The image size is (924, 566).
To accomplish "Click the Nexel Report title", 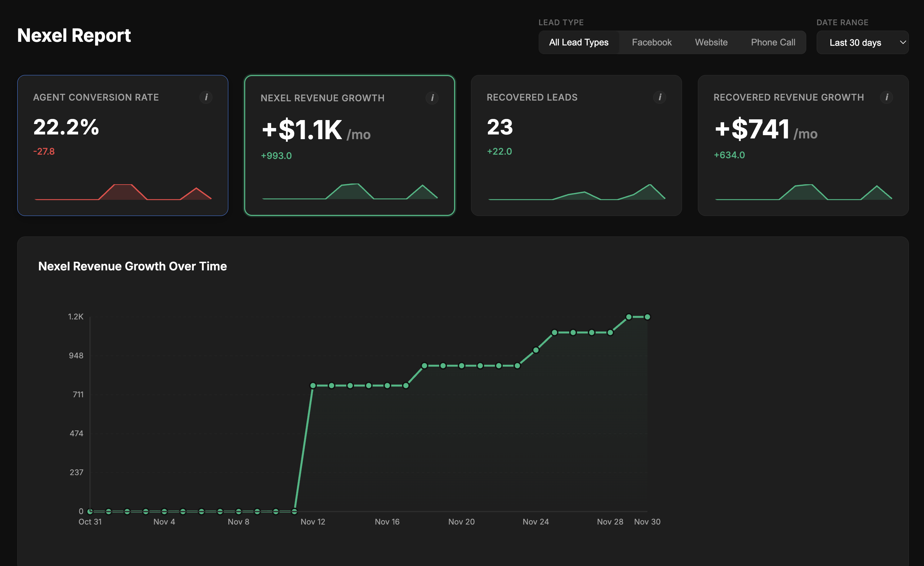I will point(74,36).
